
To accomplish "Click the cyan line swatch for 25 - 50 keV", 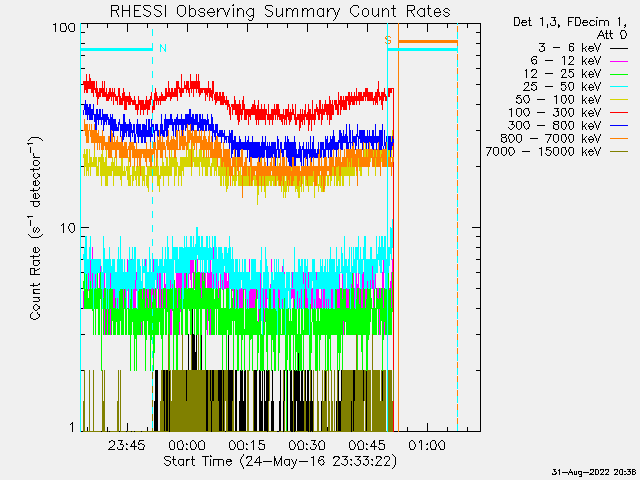I will pos(619,87).
